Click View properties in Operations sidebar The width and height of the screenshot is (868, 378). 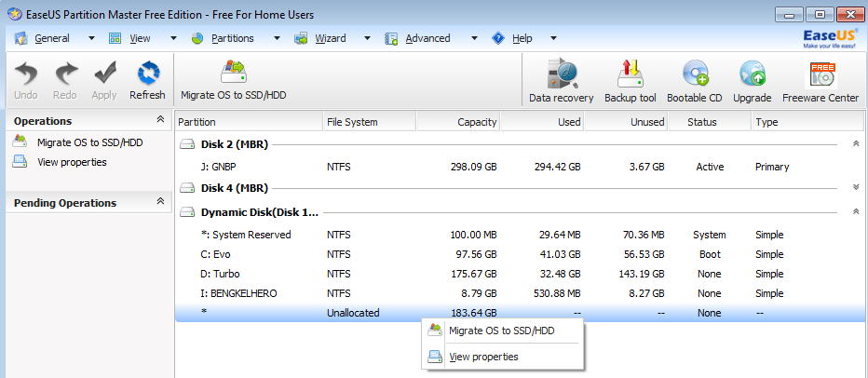72,162
